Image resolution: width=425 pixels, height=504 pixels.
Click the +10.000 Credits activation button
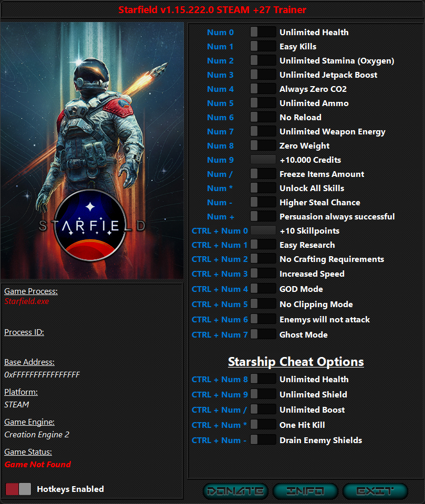[263, 160]
